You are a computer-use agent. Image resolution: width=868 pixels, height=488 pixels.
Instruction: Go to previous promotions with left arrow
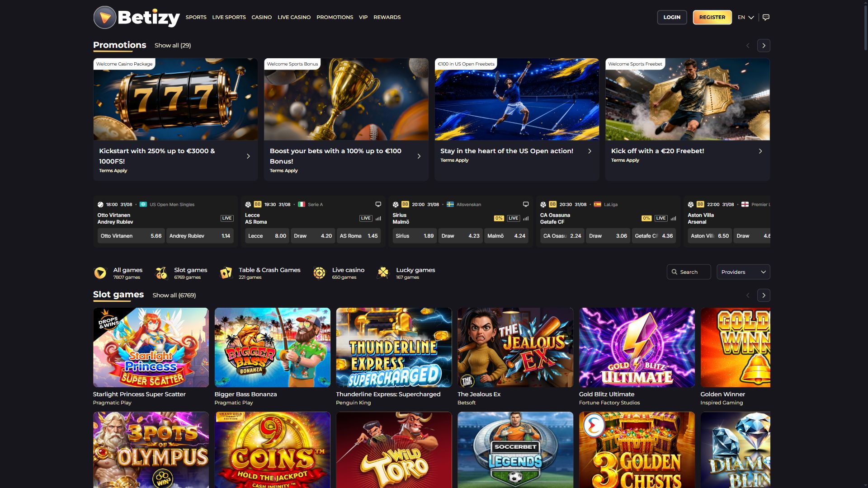click(x=748, y=46)
